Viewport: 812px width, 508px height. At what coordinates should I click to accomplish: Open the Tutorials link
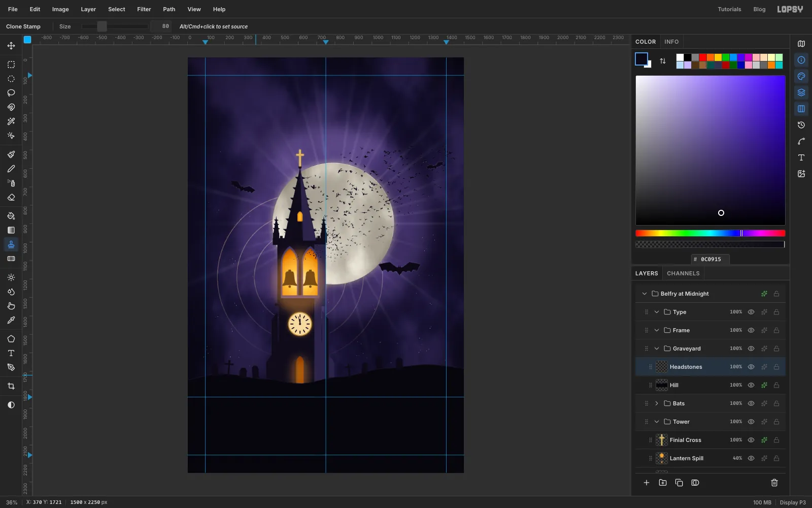[729, 9]
